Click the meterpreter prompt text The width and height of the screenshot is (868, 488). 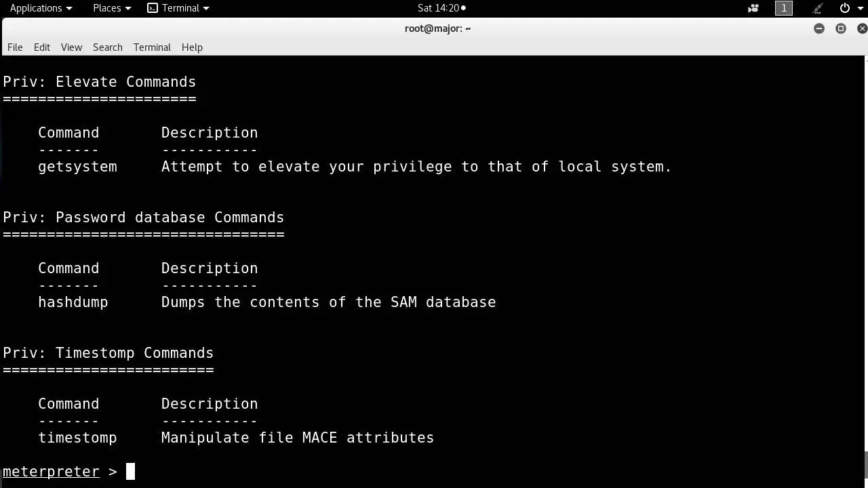(51, 472)
